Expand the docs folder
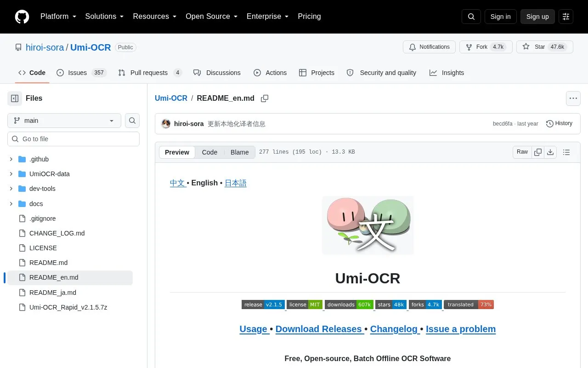 11,204
